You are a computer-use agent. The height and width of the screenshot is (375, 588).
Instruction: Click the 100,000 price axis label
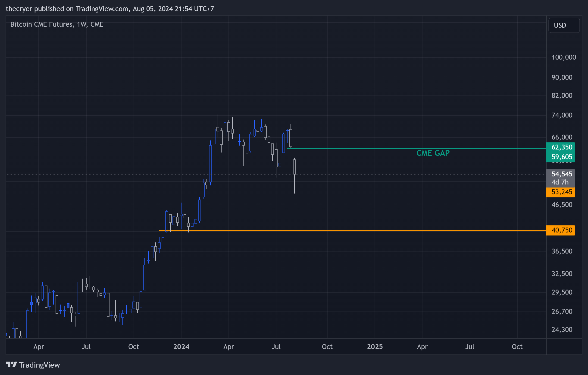point(564,57)
